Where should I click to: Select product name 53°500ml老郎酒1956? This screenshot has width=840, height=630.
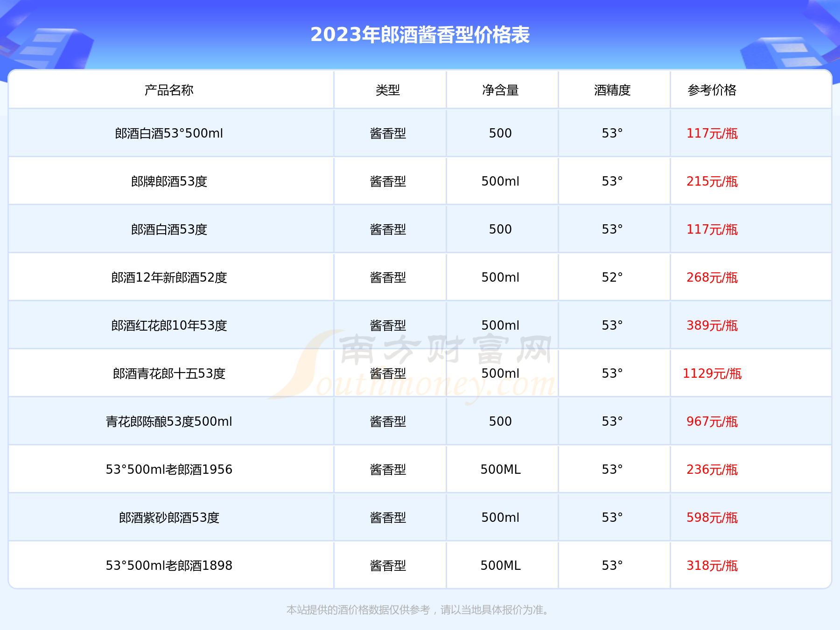[169, 470]
